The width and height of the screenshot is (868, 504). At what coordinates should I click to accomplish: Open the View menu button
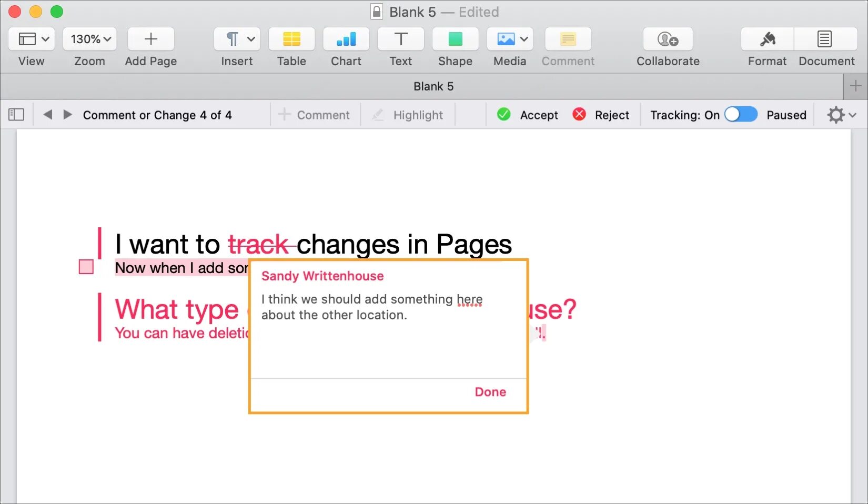(32, 39)
